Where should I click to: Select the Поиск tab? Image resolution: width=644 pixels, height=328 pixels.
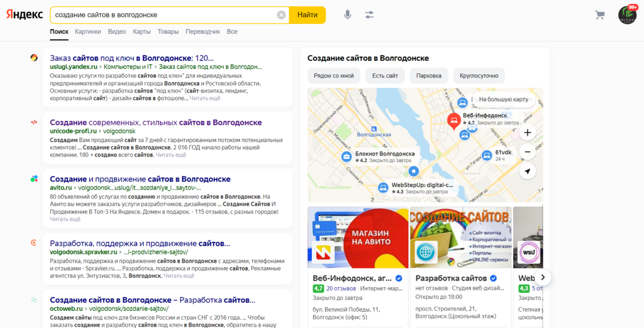pos(59,32)
